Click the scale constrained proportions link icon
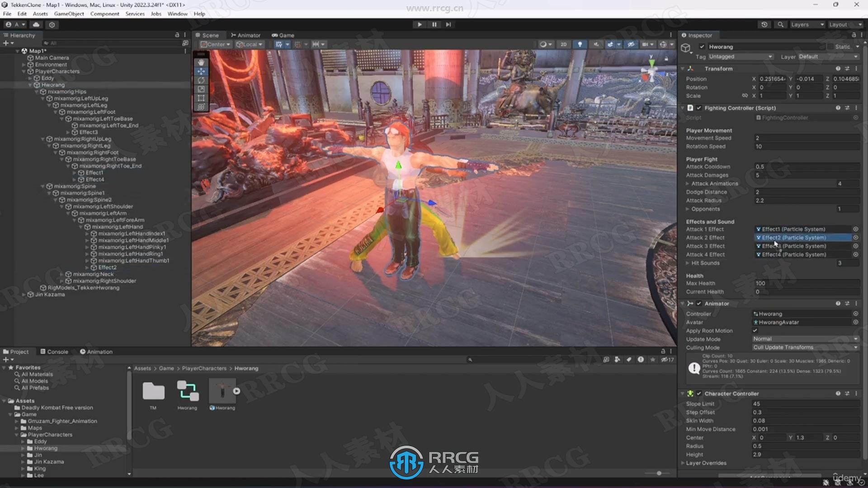Viewport: 868px width, 488px height. point(745,96)
